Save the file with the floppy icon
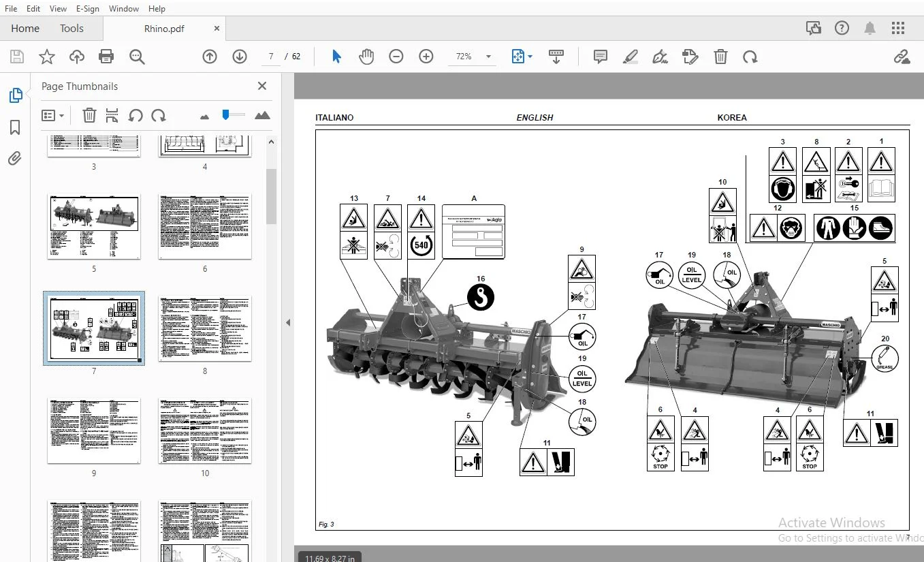Screen dimensions: 924x562 16,57
